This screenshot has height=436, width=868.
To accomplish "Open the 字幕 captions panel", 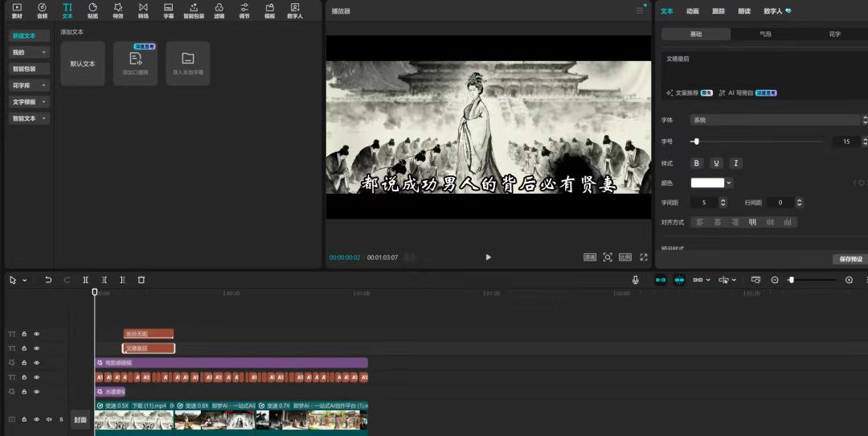I will coord(168,10).
